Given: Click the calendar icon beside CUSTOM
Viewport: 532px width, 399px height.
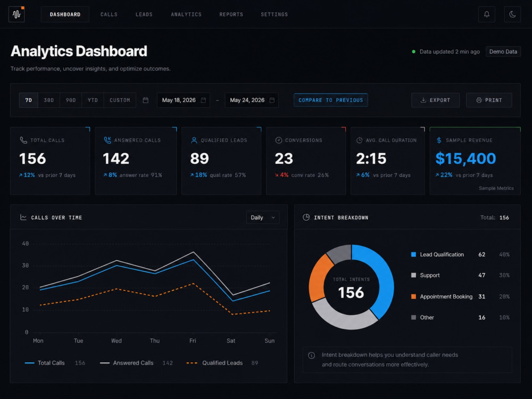Looking at the screenshot, I should coord(146,100).
